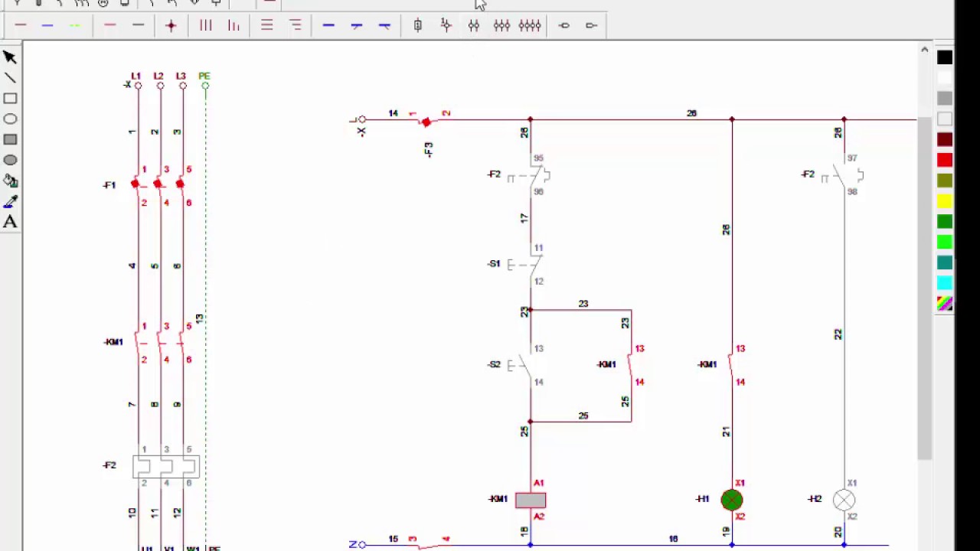This screenshot has height=551, width=980.
Task: Select the eyedropper color picker tool
Action: point(10,202)
